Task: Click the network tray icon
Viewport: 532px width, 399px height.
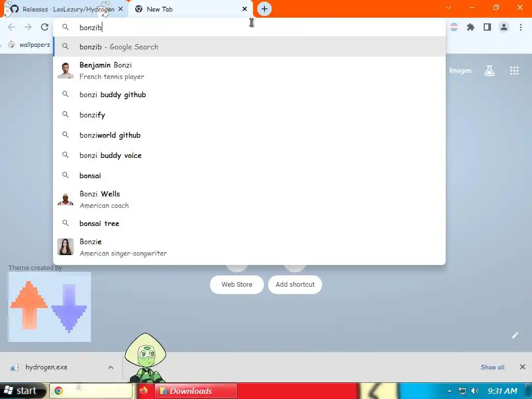Action: [x=462, y=391]
